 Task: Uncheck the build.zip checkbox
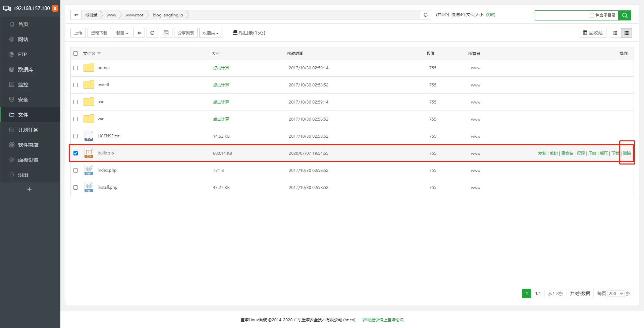pyautogui.click(x=76, y=153)
